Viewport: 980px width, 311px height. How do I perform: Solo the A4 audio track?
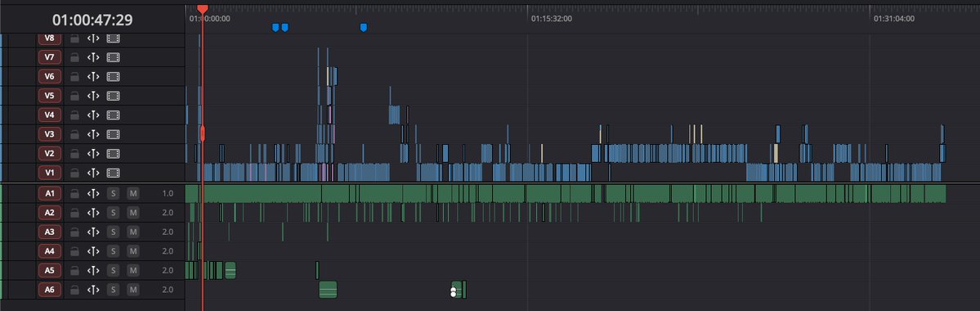pos(113,251)
